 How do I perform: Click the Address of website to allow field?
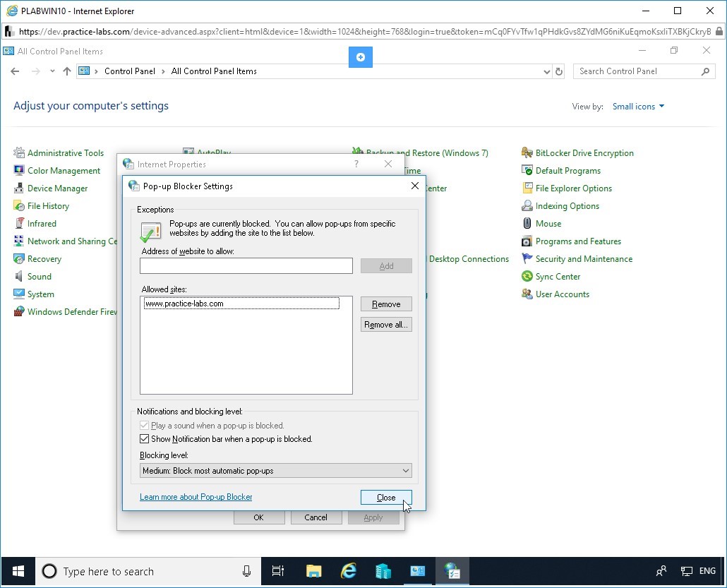coord(246,265)
